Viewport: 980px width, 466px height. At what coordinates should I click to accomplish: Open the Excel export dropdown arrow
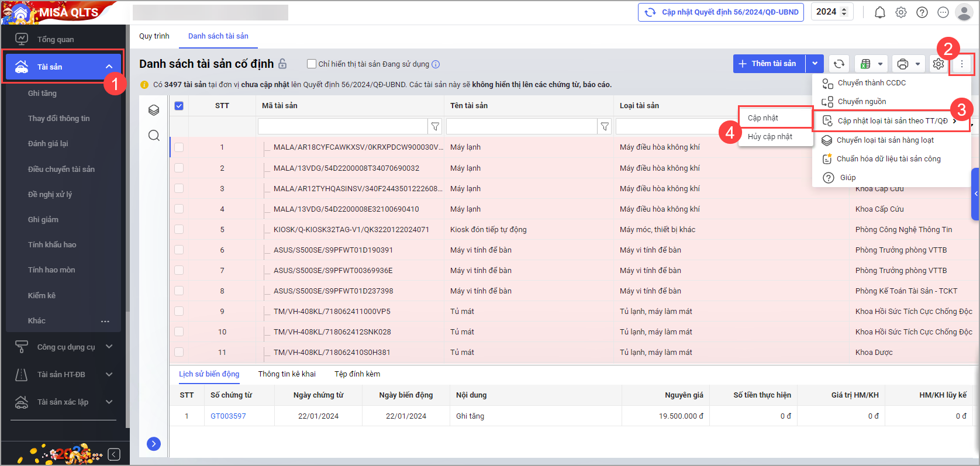click(x=880, y=64)
